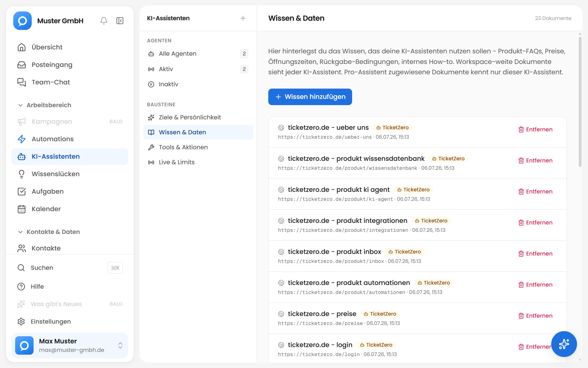
Task: Open Kontakte page
Action: (70, 248)
